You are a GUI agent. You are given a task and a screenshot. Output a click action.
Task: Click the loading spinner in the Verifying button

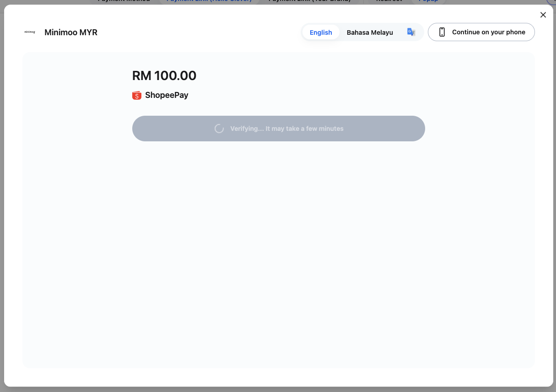219,129
